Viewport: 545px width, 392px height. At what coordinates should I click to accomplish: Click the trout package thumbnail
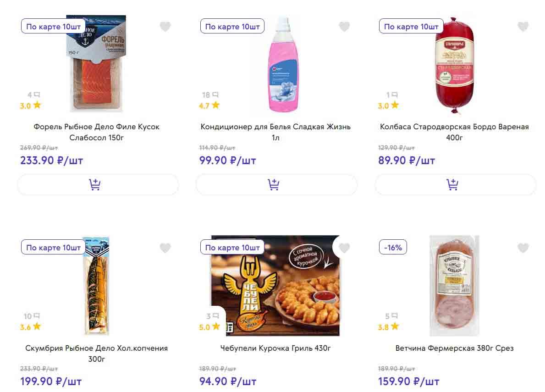(96, 64)
